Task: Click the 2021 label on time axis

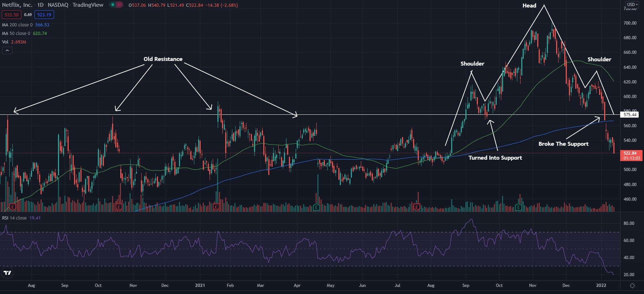Action: [200, 285]
